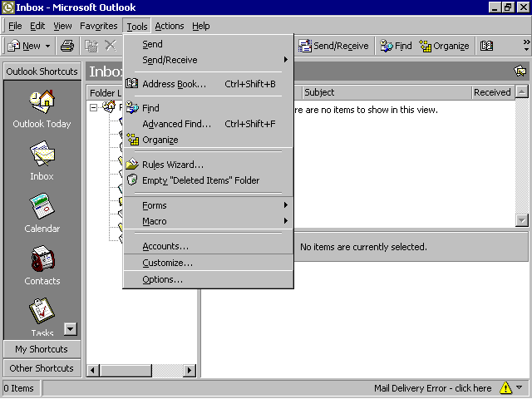Open the Actions menu
The image size is (532, 399).
pyautogui.click(x=170, y=26)
